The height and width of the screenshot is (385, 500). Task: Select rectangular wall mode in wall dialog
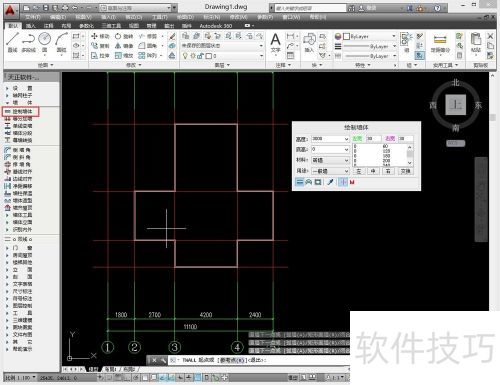click(x=318, y=182)
